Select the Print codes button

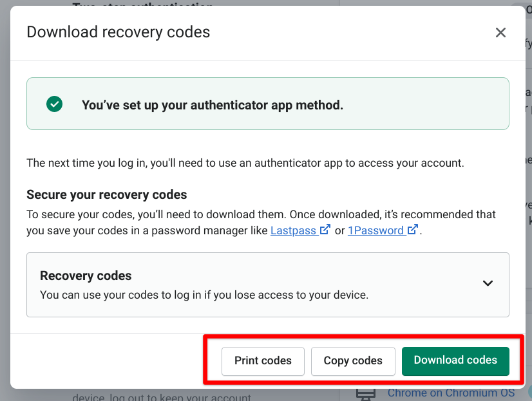(263, 360)
